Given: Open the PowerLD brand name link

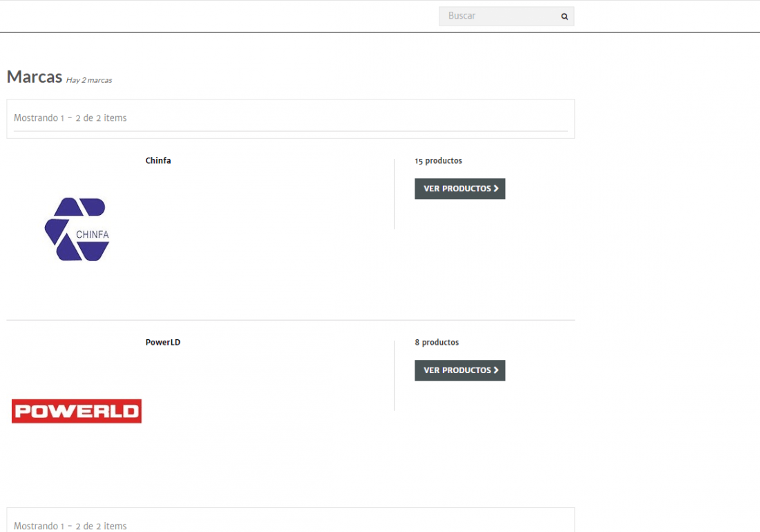Looking at the screenshot, I should tap(163, 342).
